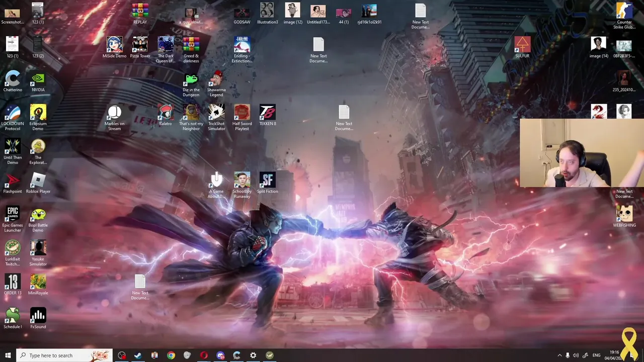The height and width of the screenshot is (362, 644).
Task: Launch Half Sword Playtest
Action: click(x=242, y=117)
